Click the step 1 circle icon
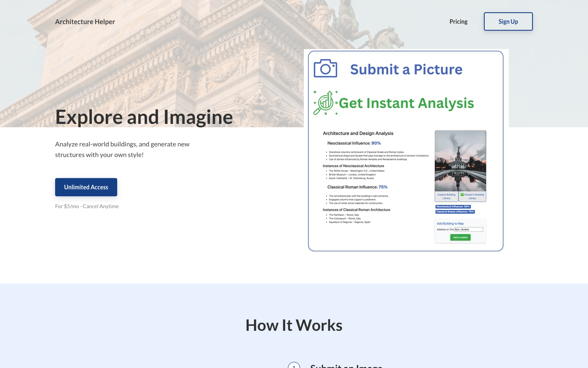 coord(294,365)
